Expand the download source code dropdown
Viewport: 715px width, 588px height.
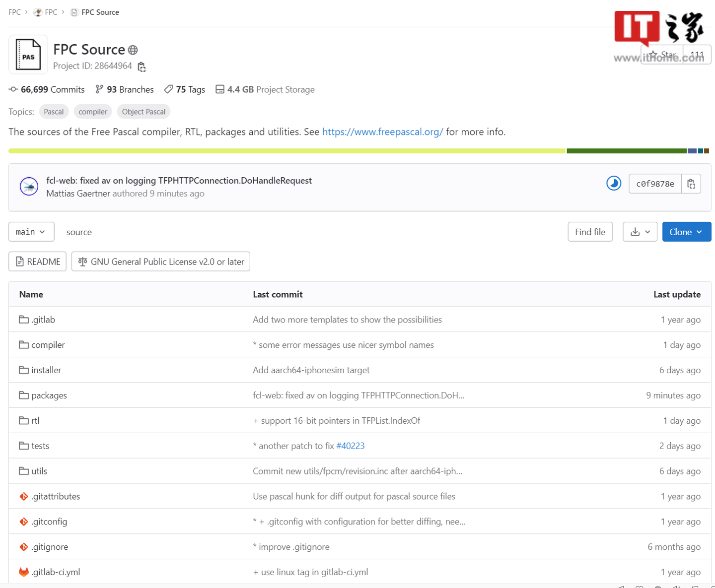(x=640, y=232)
